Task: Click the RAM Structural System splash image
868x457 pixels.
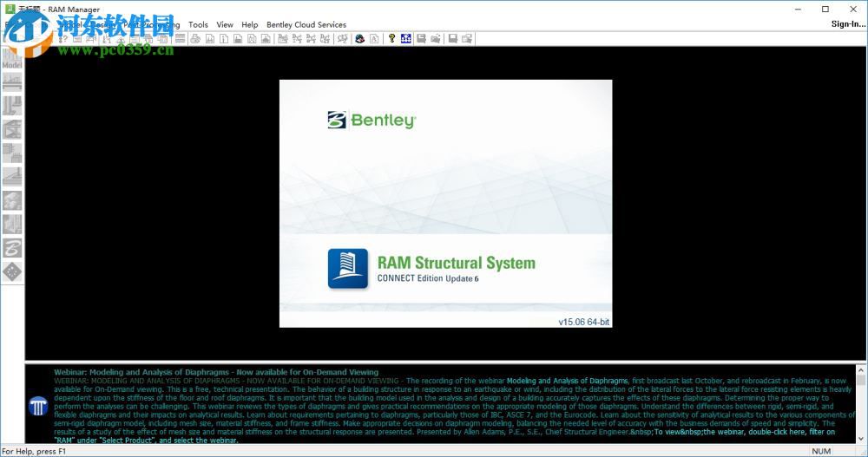Action: tap(445, 204)
